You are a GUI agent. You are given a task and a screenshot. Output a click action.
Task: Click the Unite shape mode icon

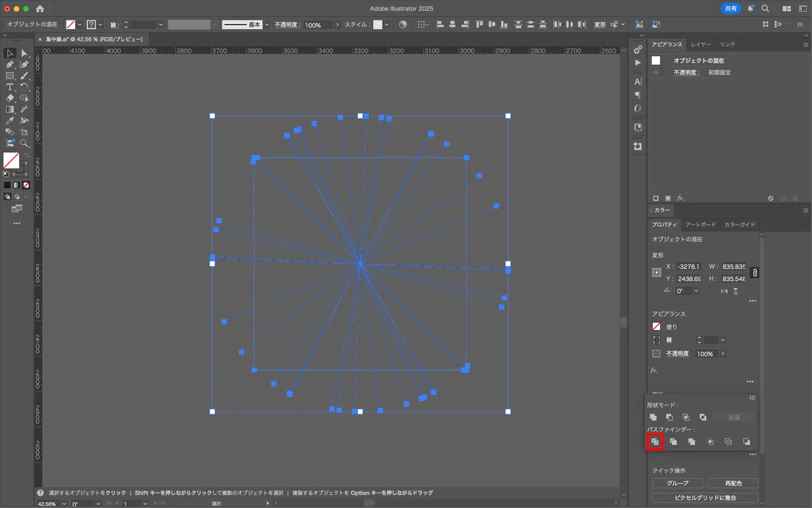pos(653,417)
